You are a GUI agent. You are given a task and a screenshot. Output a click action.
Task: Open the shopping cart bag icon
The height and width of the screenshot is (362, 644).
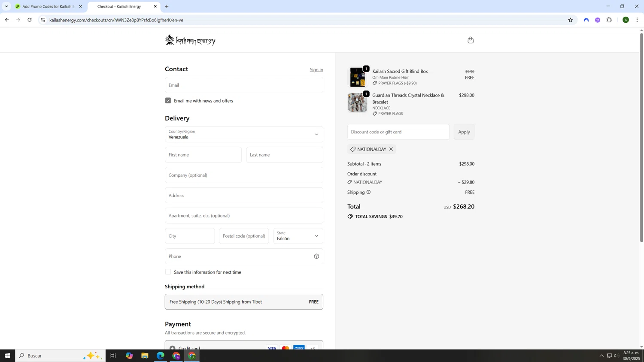(471, 40)
